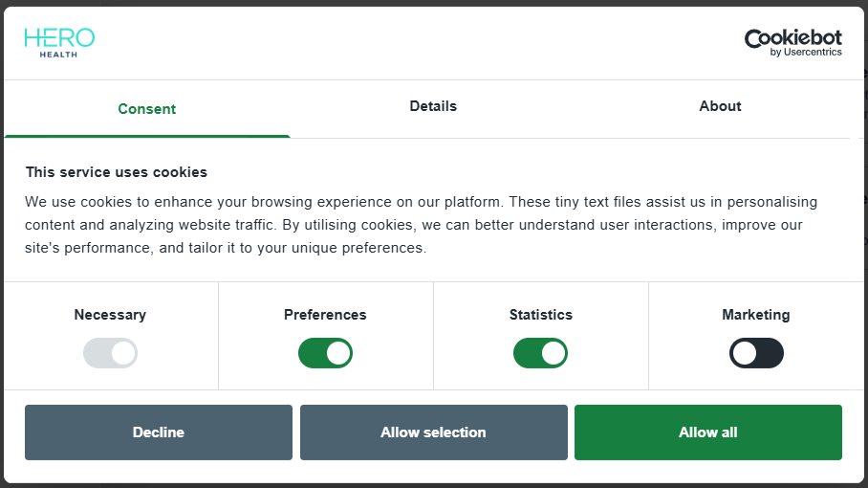
Task: Accept cookies with Allow all
Action: [707, 433]
